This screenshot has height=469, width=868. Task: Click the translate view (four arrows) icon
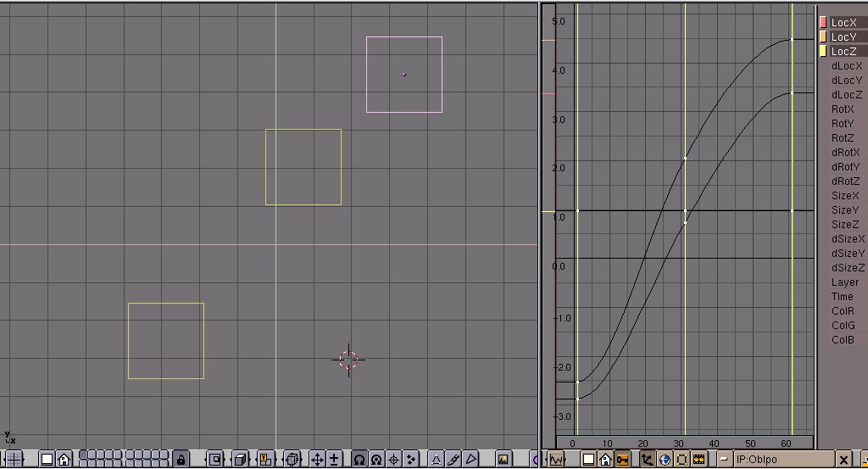318,459
